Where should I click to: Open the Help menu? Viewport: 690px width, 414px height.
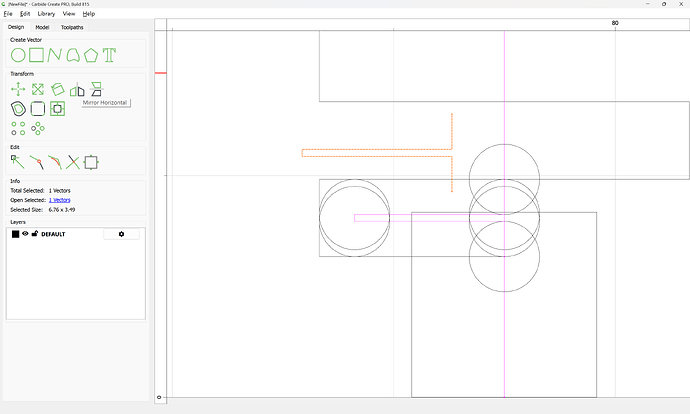coord(89,14)
